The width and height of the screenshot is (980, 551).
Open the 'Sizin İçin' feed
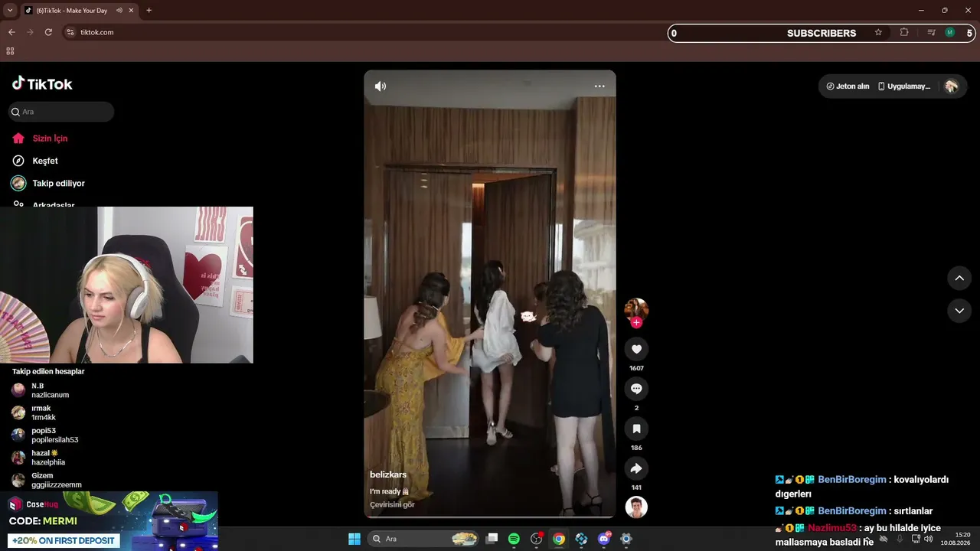[x=50, y=139]
